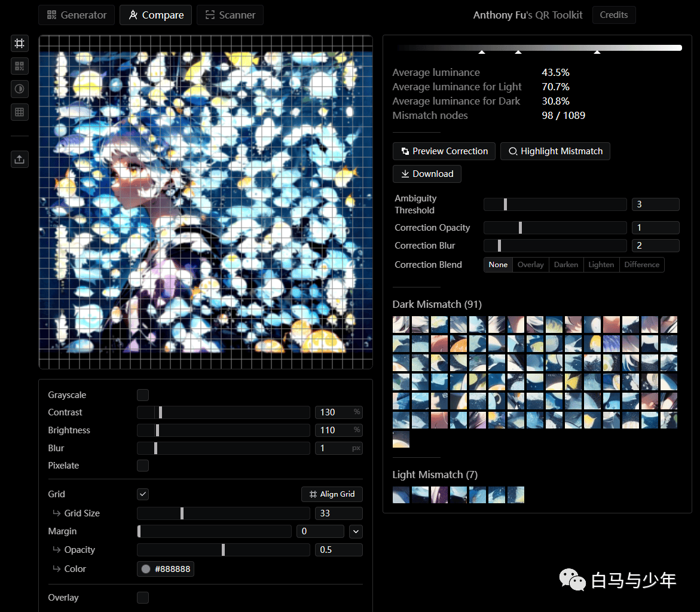The height and width of the screenshot is (612, 700).
Task: Click Highlight Mismatch button
Action: [555, 151]
